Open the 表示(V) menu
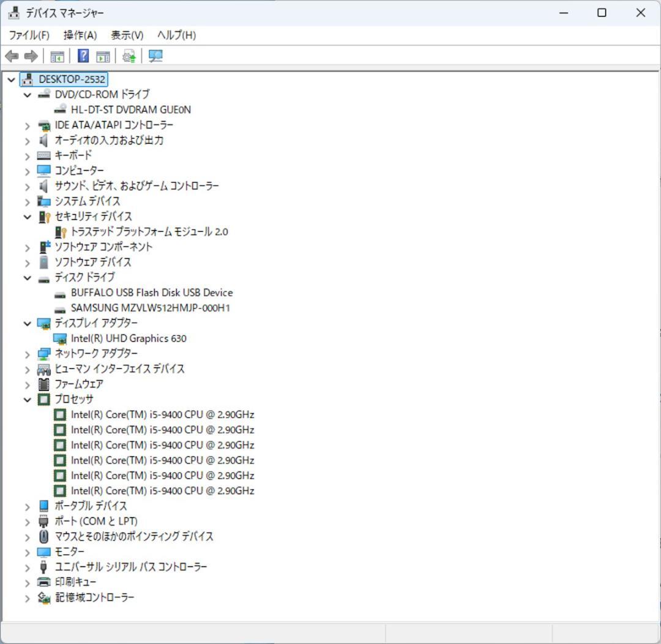 click(126, 35)
